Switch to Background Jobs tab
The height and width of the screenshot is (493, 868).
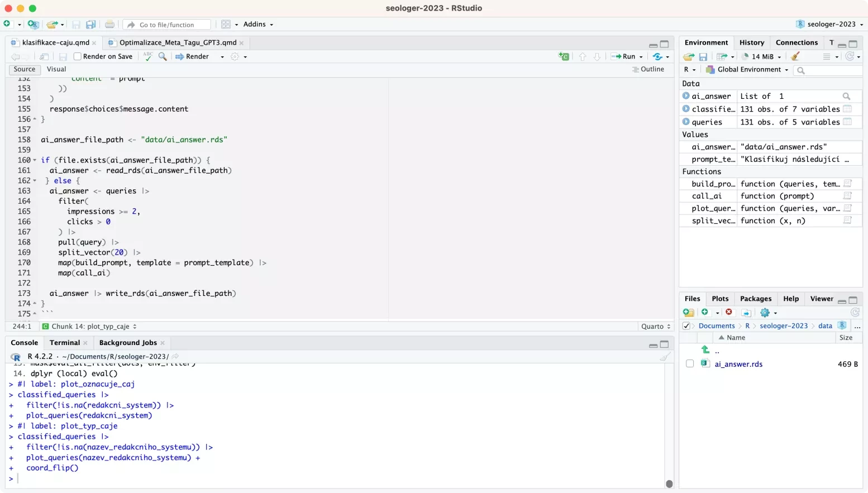[x=128, y=343]
